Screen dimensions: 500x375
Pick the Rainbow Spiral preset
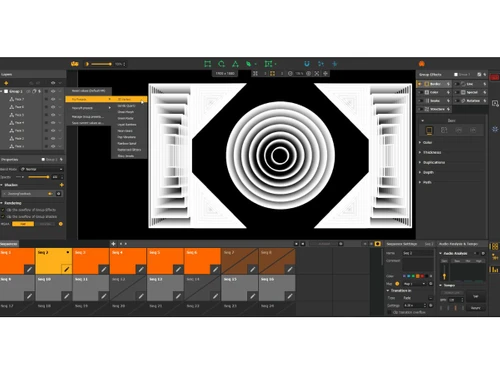(x=127, y=143)
